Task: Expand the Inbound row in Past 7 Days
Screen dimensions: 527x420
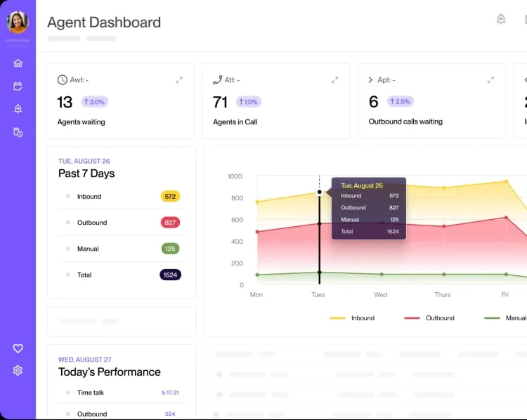Action: tap(67, 196)
